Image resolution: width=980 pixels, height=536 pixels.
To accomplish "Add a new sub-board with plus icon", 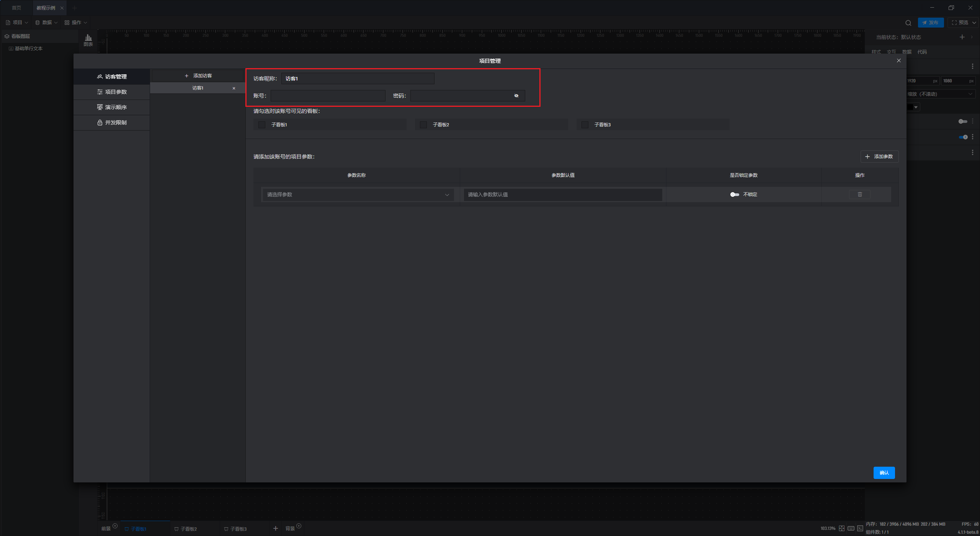I will (275, 528).
